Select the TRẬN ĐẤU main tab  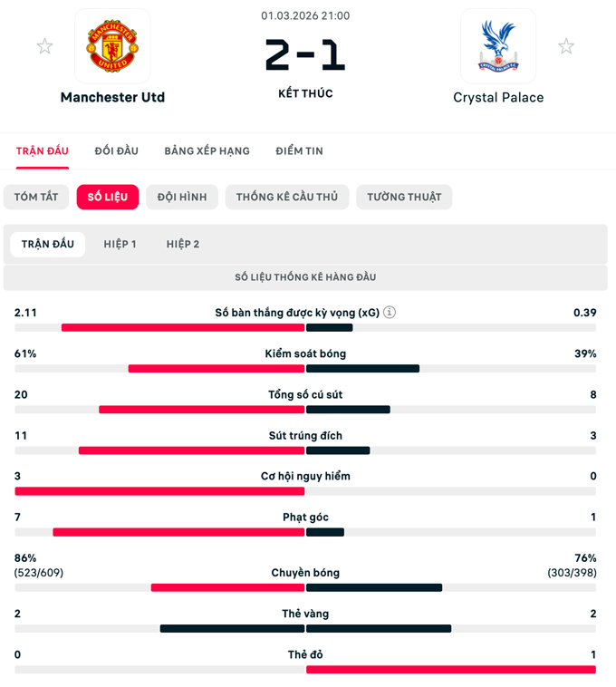point(43,151)
